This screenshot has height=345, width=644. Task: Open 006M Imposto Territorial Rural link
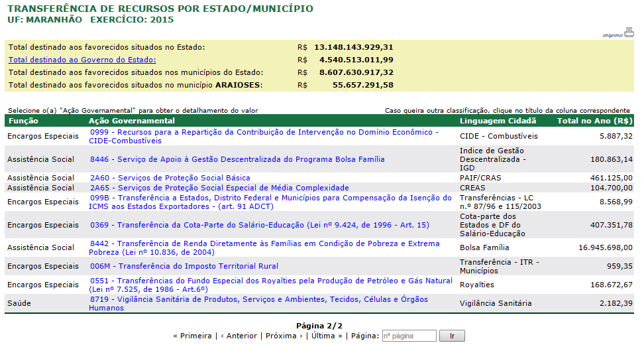point(184,266)
